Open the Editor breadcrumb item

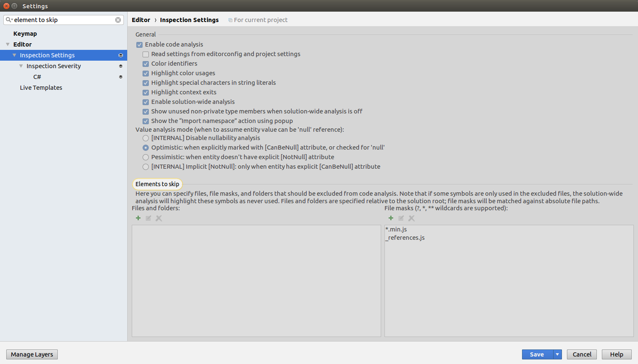coord(141,20)
